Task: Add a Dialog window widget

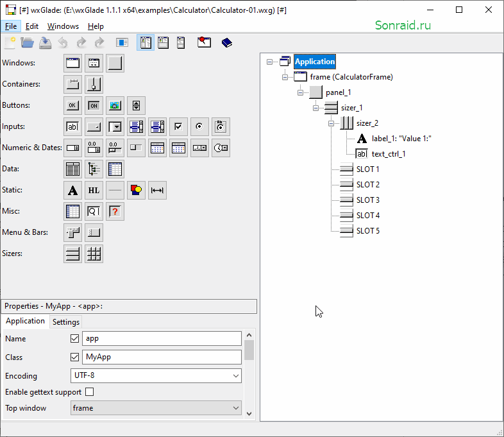Action: (x=94, y=63)
